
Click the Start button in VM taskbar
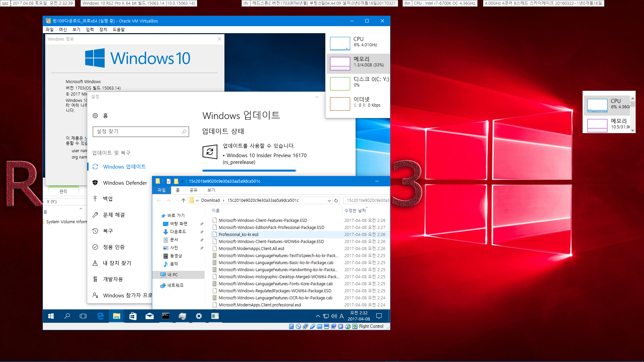[x=51, y=316]
